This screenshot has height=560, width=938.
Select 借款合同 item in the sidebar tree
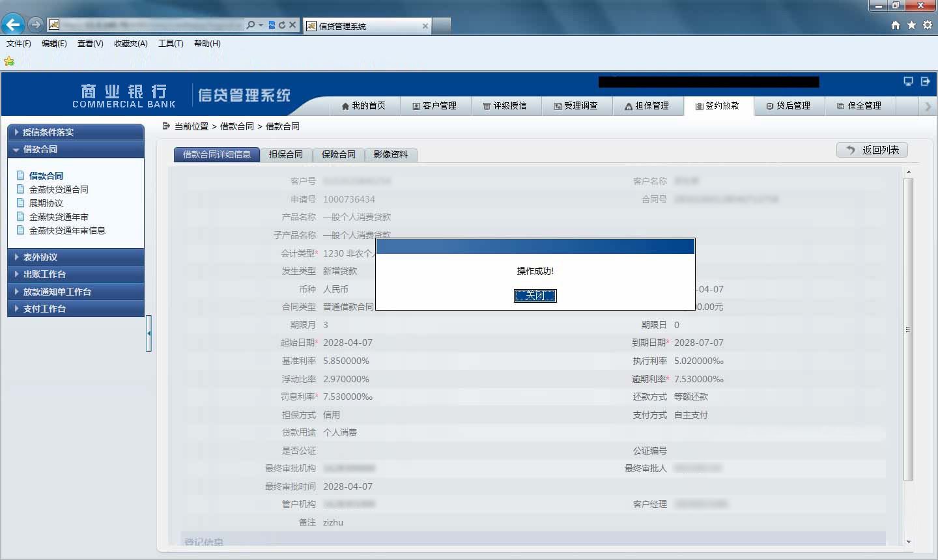click(x=46, y=176)
